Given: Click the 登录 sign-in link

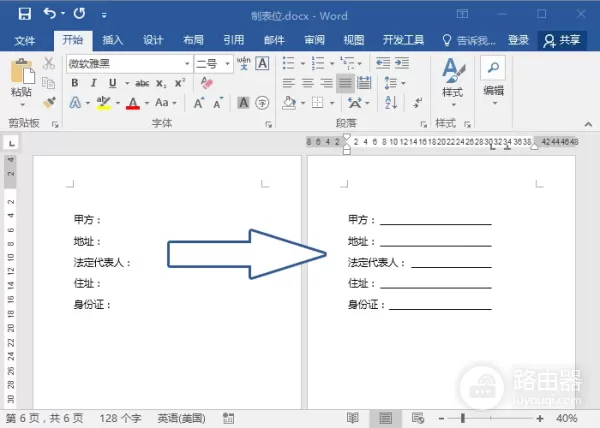Looking at the screenshot, I should 518,40.
